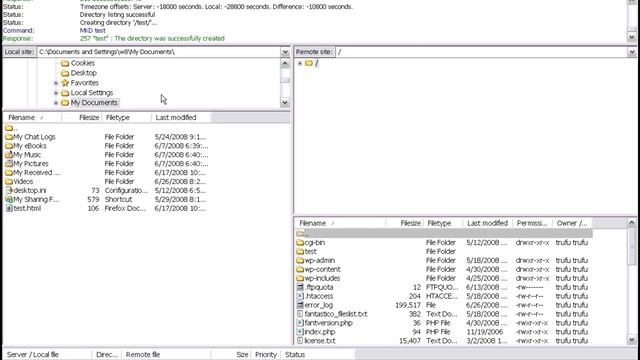This screenshot has width=640, height=360.
Task: Click the Cookies folder icon in local tree
Action: [x=65, y=63]
